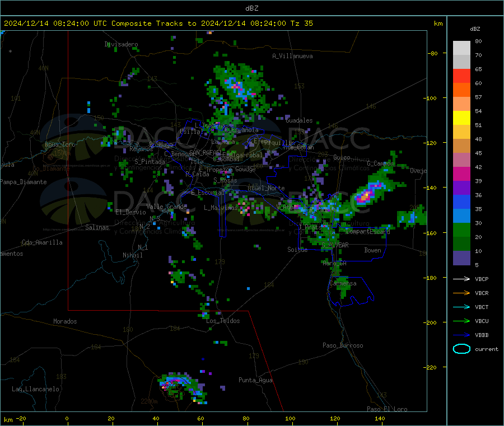This screenshot has height=426, width=504.
Task: Click the 'Paso_El_Loro' map label
Action: coord(387,409)
